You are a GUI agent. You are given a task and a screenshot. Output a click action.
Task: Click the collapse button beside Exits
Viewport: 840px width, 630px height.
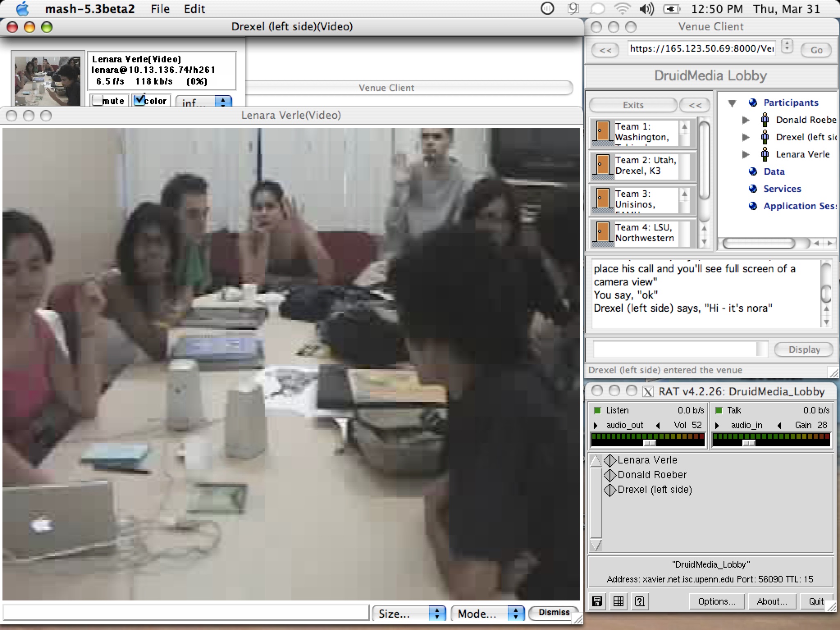695,105
